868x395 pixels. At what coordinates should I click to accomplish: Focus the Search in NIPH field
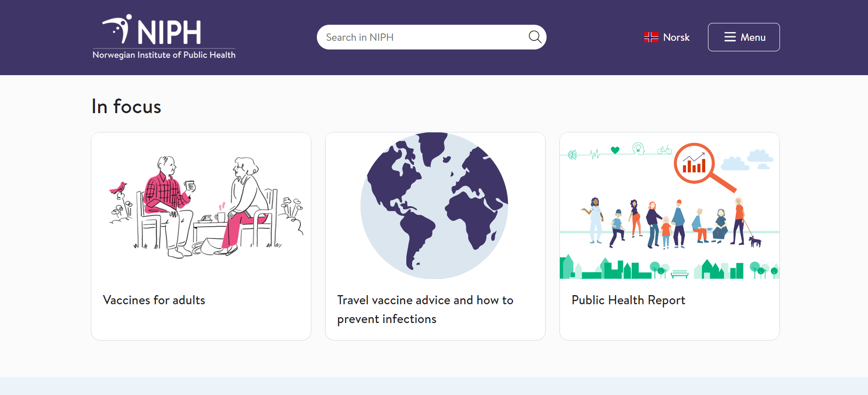tap(422, 37)
